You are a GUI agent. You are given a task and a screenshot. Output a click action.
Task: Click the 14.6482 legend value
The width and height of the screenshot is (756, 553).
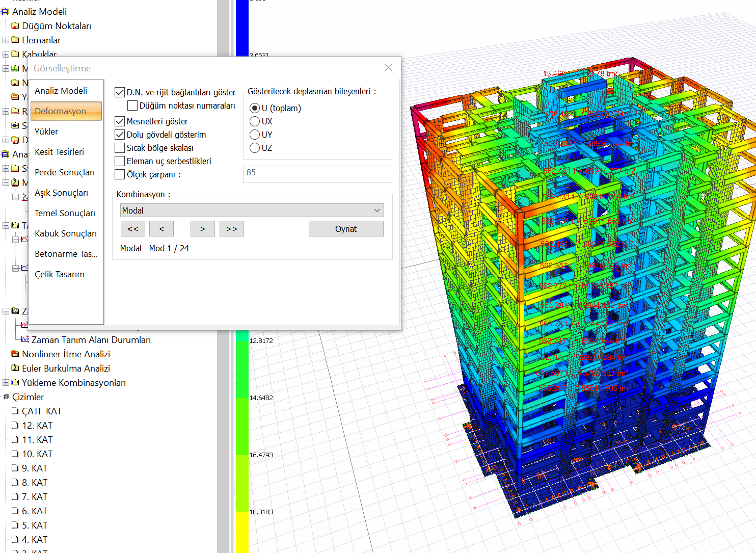[261, 398]
